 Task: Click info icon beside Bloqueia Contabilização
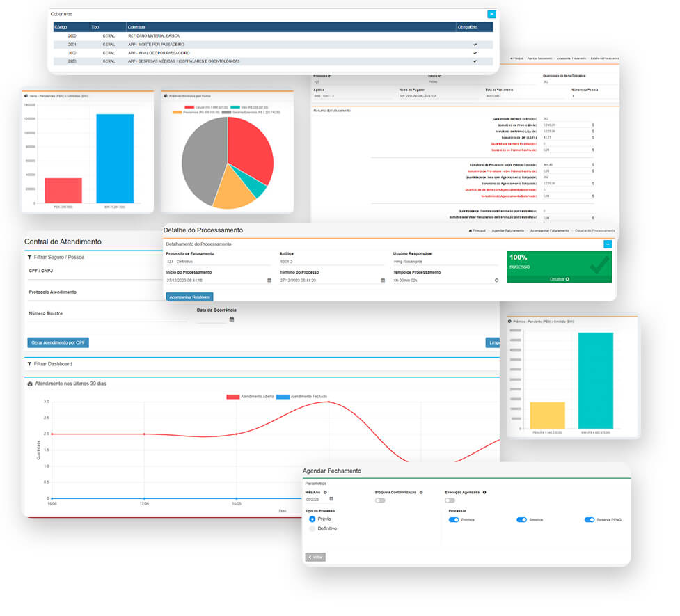tap(421, 492)
